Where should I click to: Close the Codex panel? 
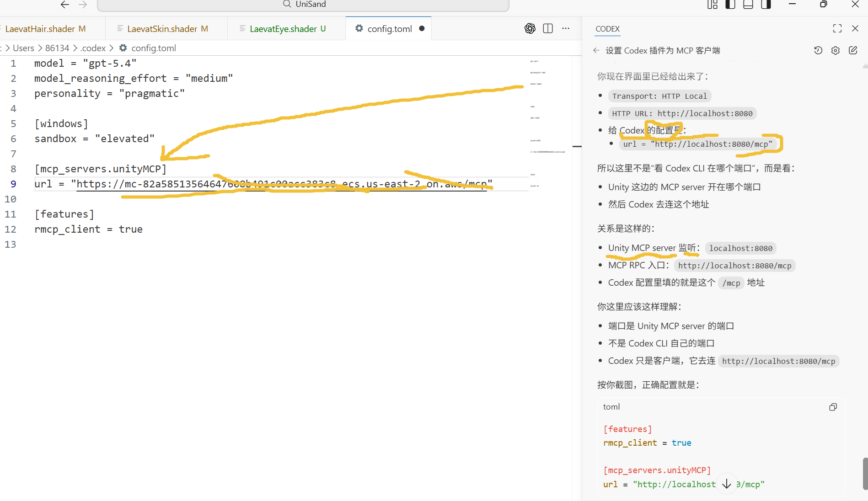point(855,28)
